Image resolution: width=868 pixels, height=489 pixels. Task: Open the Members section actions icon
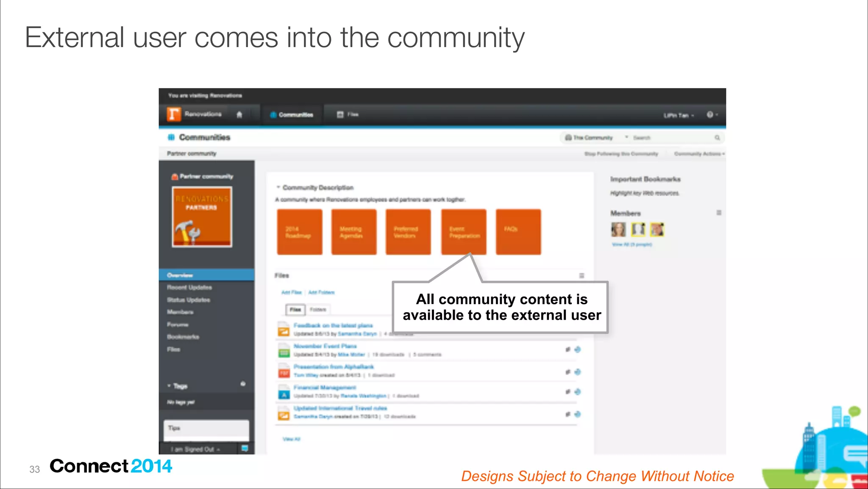click(x=719, y=213)
